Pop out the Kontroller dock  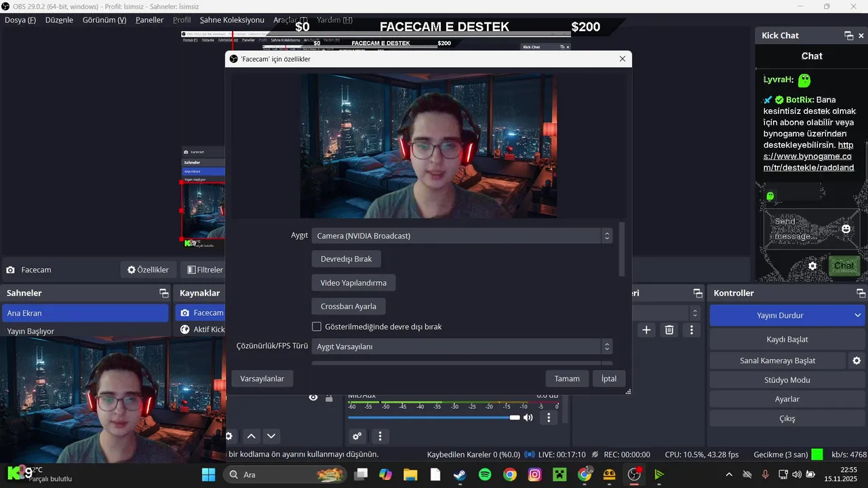pos(861,293)
